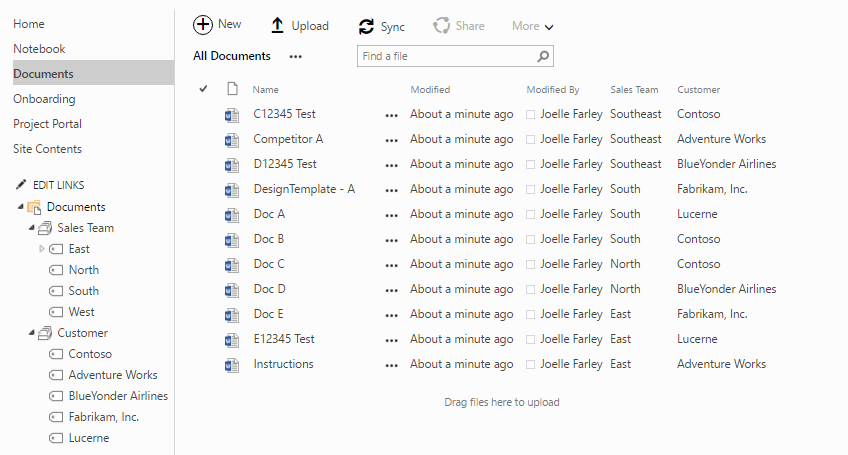Click the Sync icon in toolbar
This screenshot has width=848, height=455.
(367, 27)
